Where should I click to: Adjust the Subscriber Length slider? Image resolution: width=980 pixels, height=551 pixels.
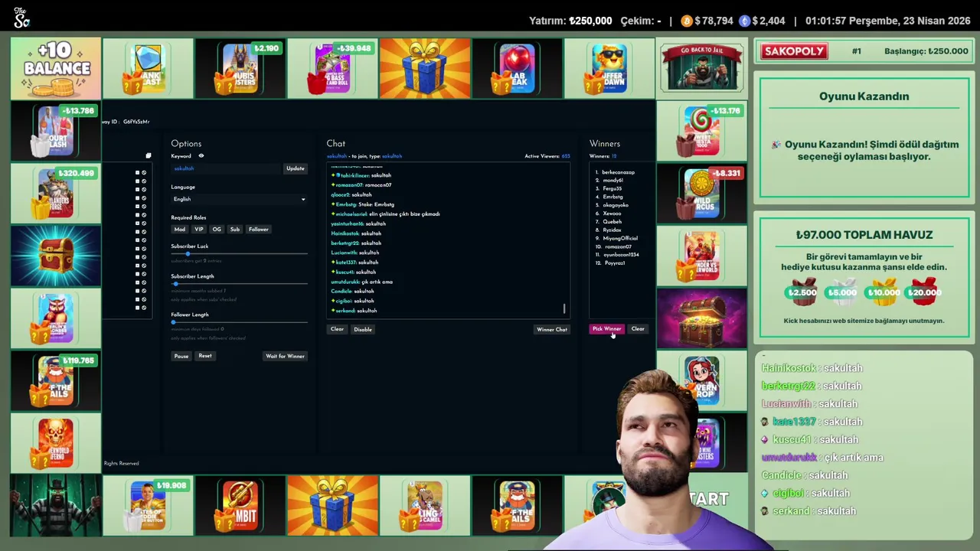coord(239,284)
